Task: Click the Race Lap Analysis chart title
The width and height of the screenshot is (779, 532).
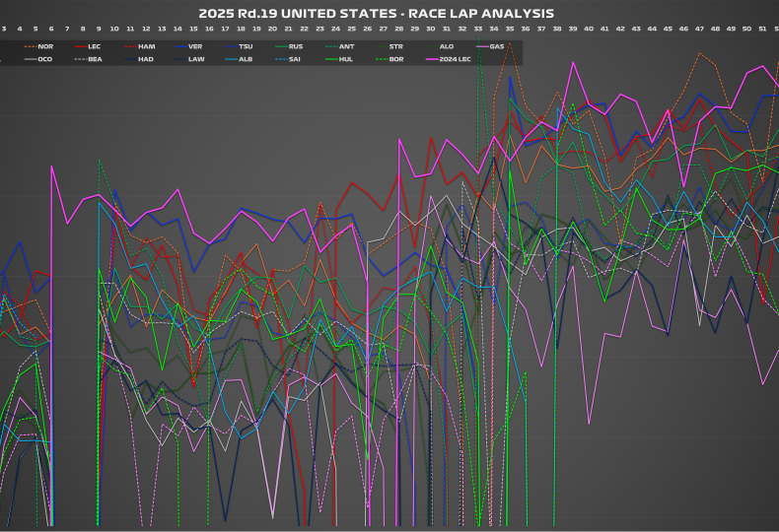Action: (376, 14)
